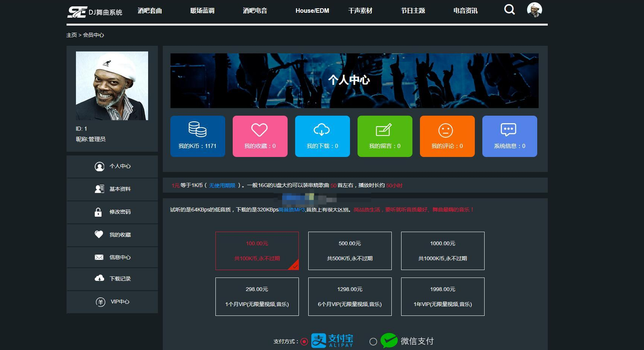Screen dimensions: 644x350
Task: Open the 酒吧套曲 navigation menu
Action: click(x=150, y=11)
